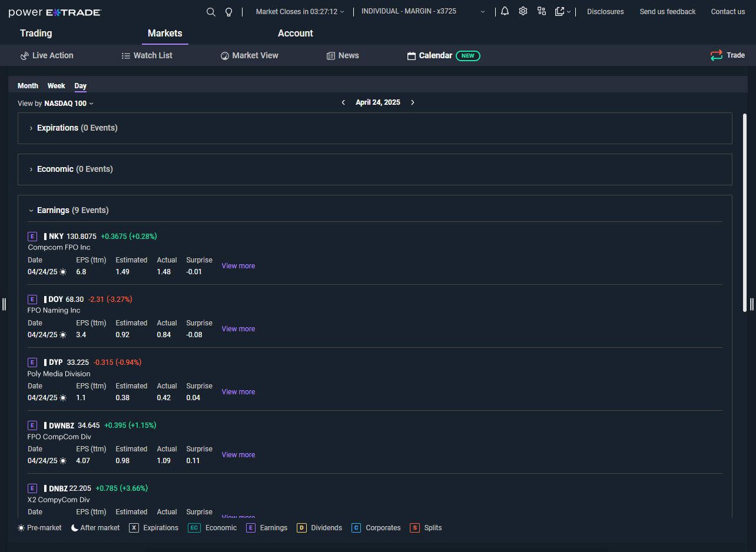Image resolution: width=756 pixels, height=552 pixels.
Task: Open the Disclosures link
Action: pyautogui.click(x=605, y=12)
